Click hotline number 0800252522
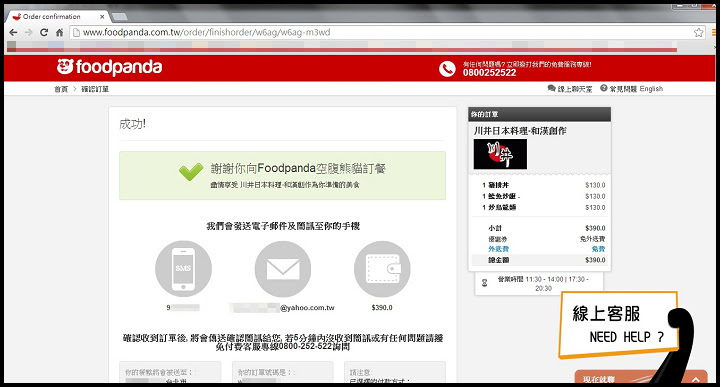Viewport: 720px width, 387px height. [489, 73]
